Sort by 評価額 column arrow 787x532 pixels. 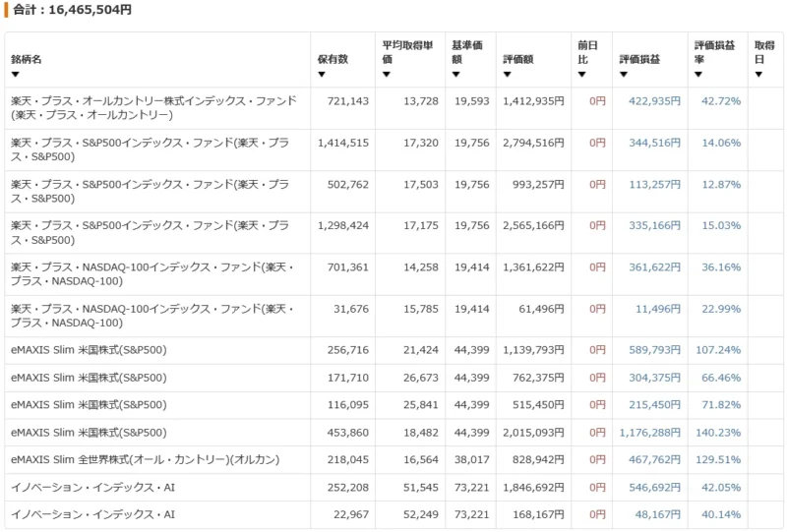pos(507,75)
